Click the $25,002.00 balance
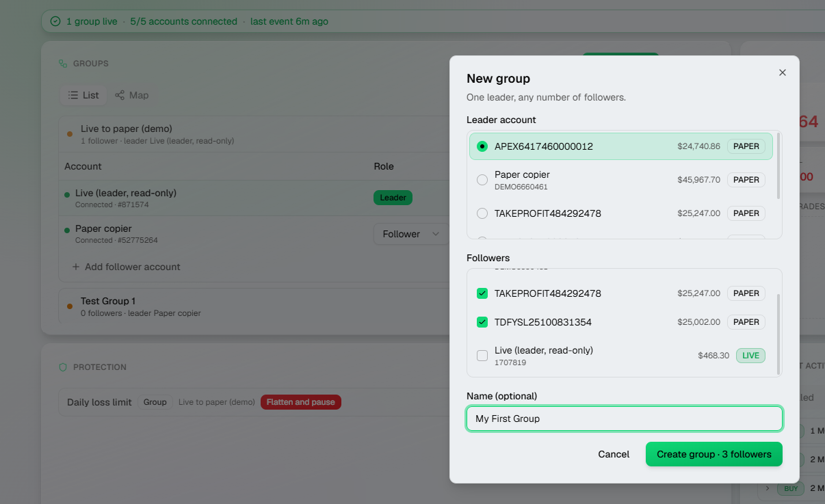The image size is (825, 504). [x=698, y=322]
